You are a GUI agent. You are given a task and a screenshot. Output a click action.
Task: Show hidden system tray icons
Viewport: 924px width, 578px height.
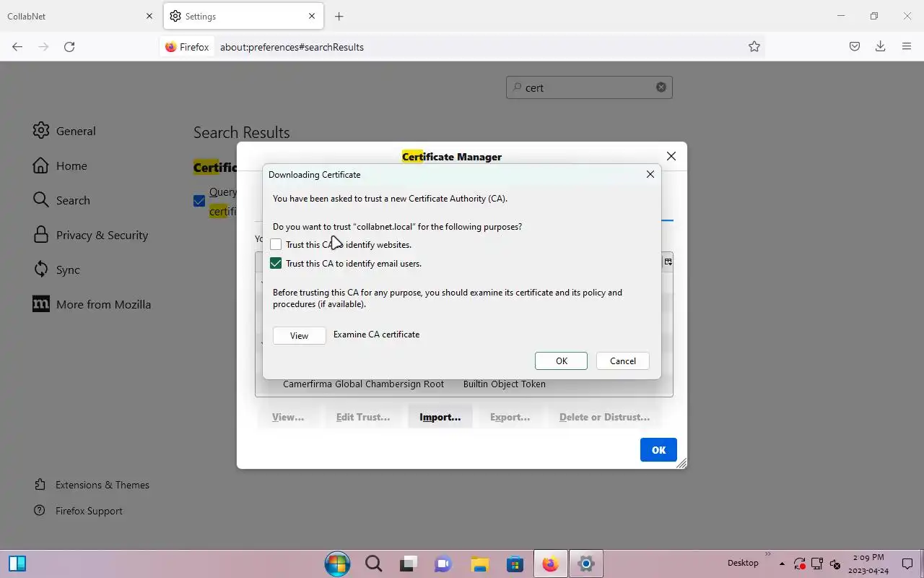[x=782, y=564]
